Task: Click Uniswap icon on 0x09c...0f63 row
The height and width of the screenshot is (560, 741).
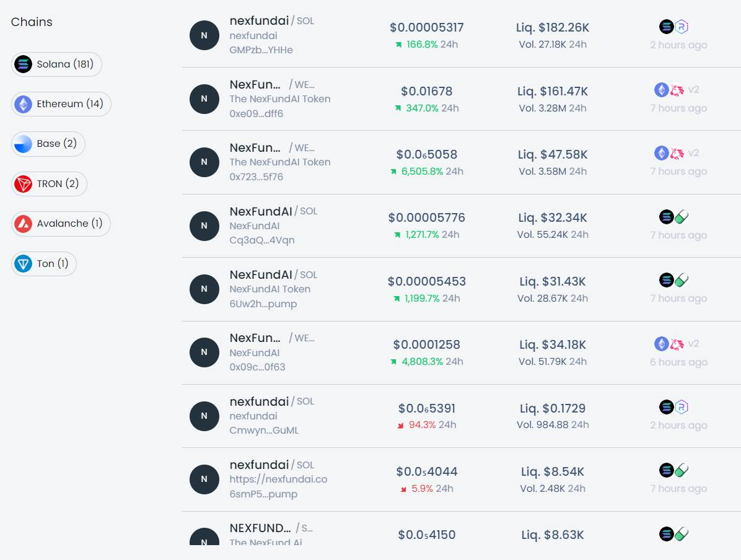Action: tap(677, 344)
